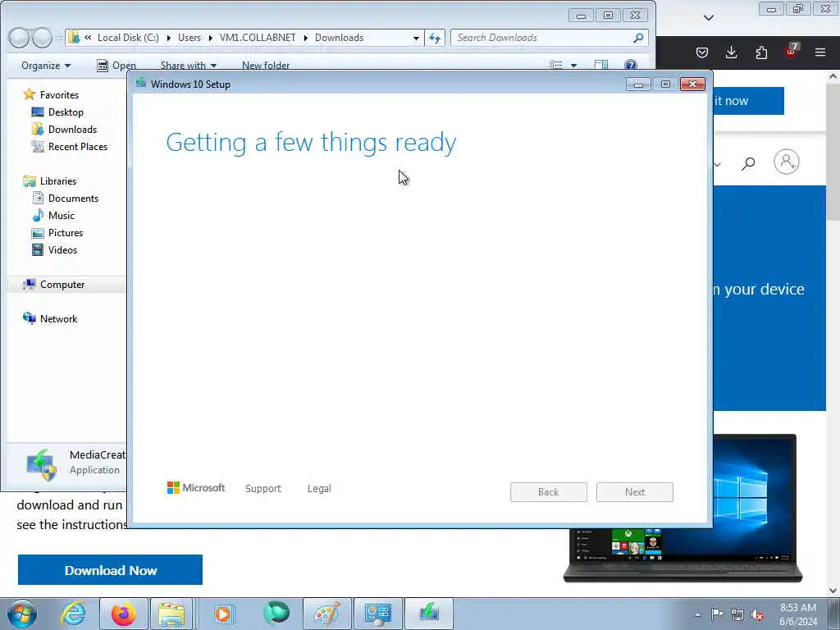Click the Explorer help question mark icon
This screenshot has height=630, width=840.
(631, 66)
